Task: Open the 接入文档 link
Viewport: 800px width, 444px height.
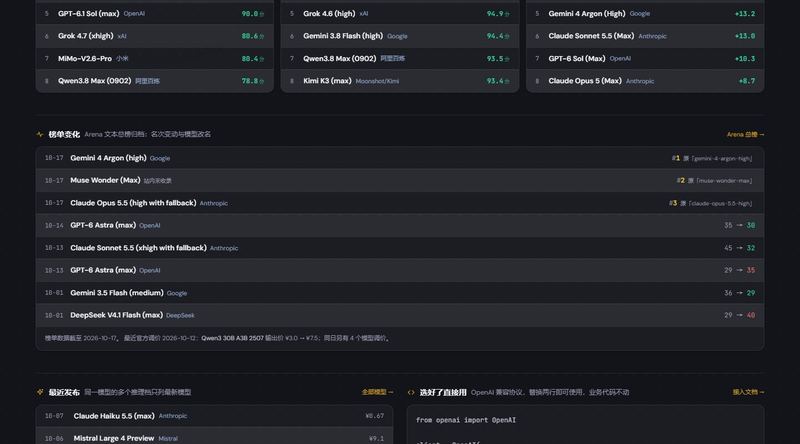Action: (748, 392)
